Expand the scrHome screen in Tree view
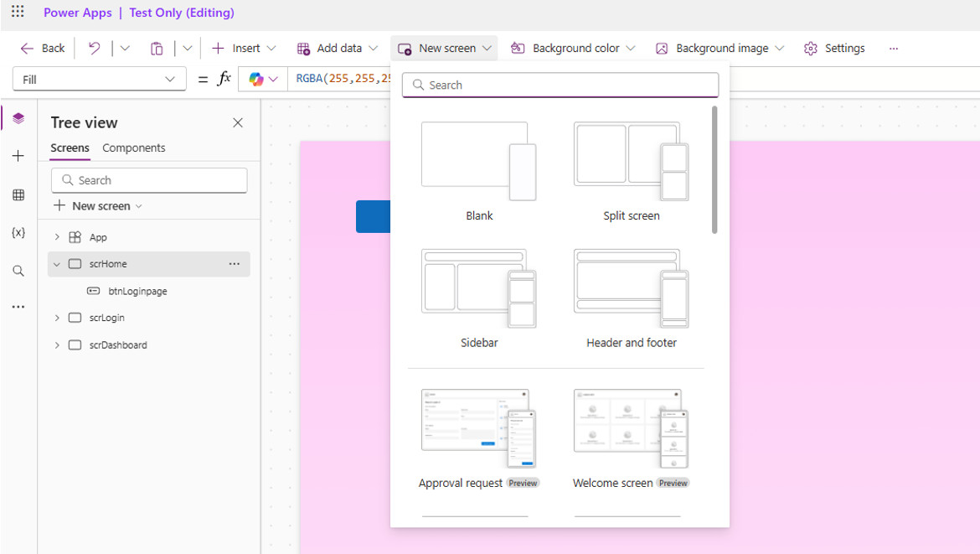 point(56,263)
